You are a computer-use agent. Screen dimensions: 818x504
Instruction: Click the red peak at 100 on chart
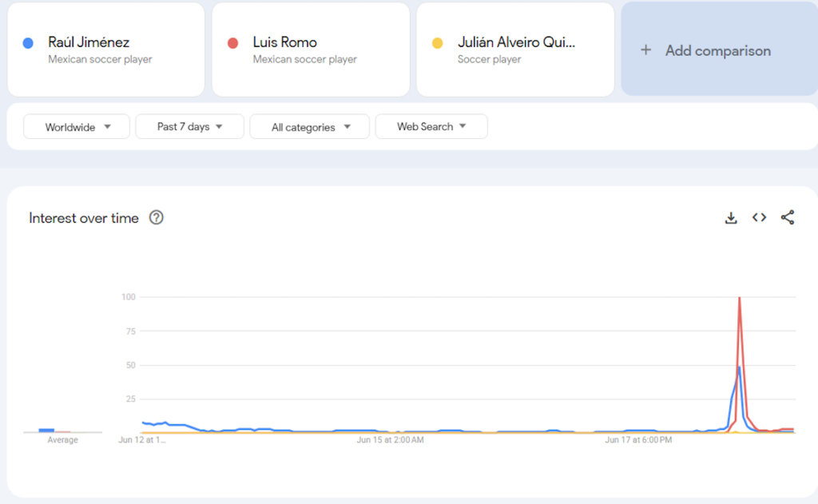(739, 298)
